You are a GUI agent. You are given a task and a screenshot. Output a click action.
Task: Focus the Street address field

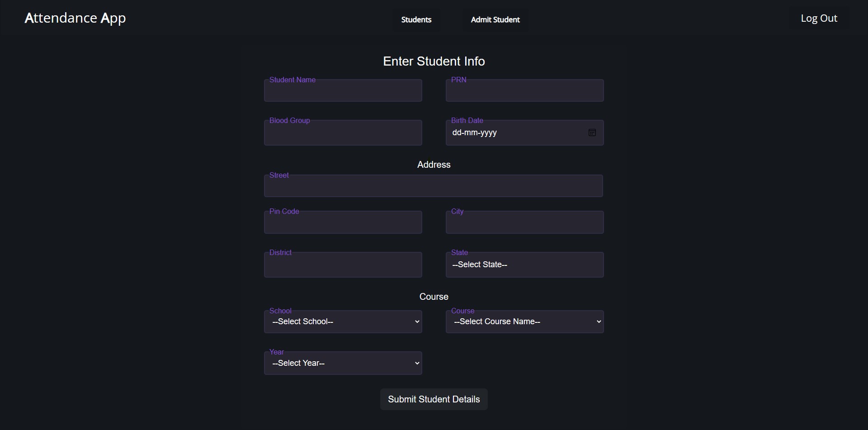(434, 186)
